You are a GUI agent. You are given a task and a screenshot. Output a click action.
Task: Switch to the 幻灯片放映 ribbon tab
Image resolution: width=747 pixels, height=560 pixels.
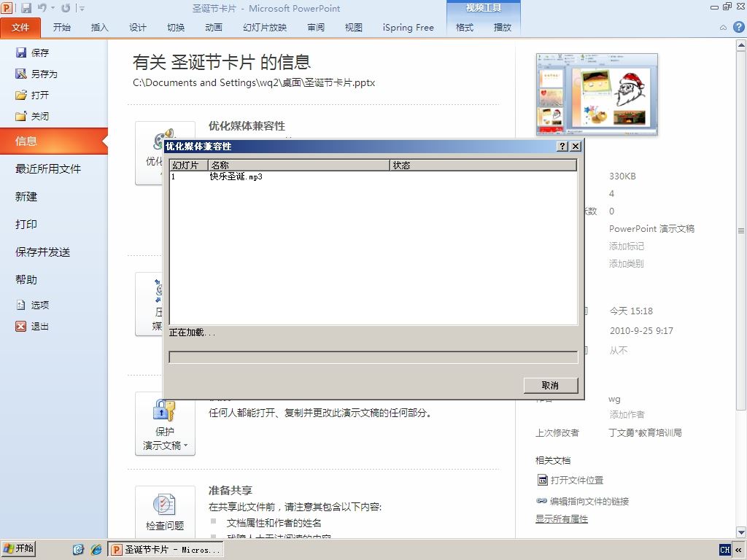coord(265,28)
